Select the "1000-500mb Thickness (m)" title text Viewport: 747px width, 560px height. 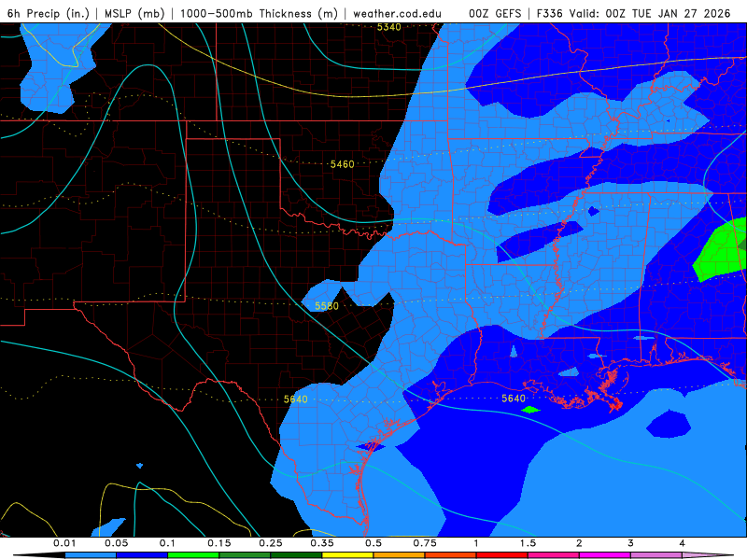point(259,13)
